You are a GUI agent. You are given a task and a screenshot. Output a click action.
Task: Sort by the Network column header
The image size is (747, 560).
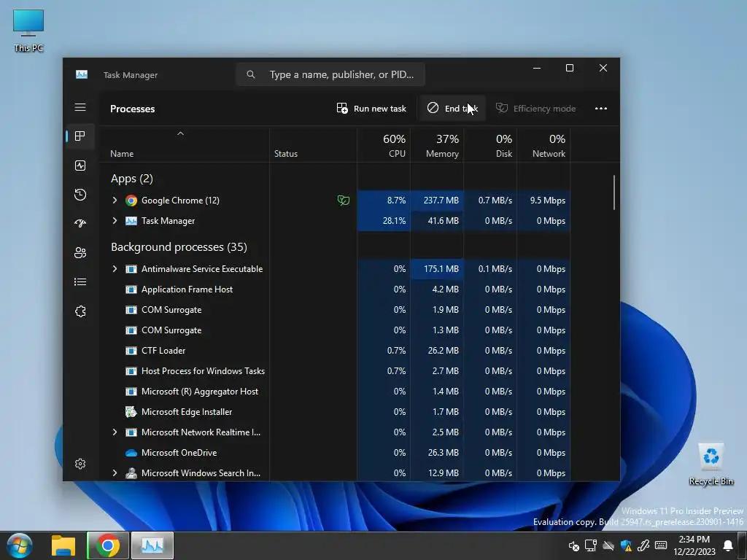543,146
